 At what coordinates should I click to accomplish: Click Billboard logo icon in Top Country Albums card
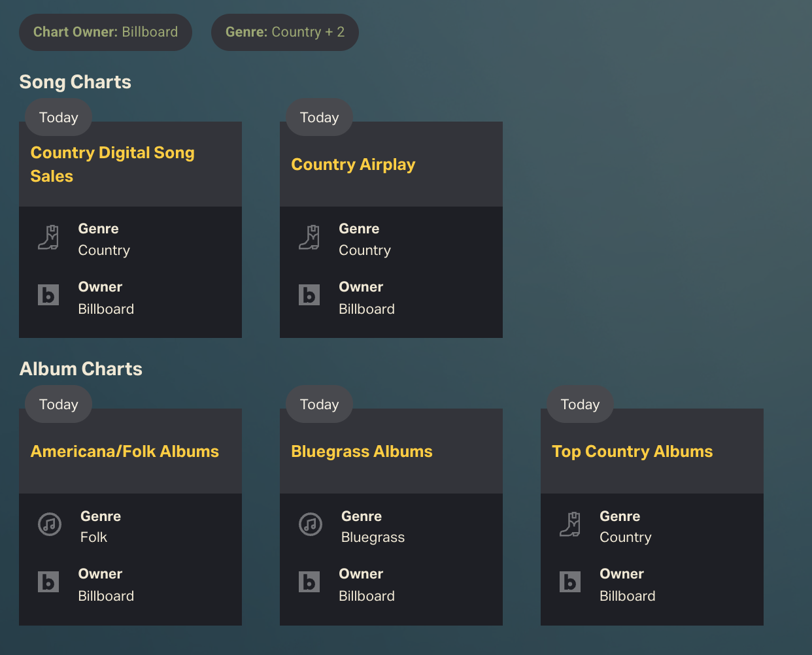(570, 582)
